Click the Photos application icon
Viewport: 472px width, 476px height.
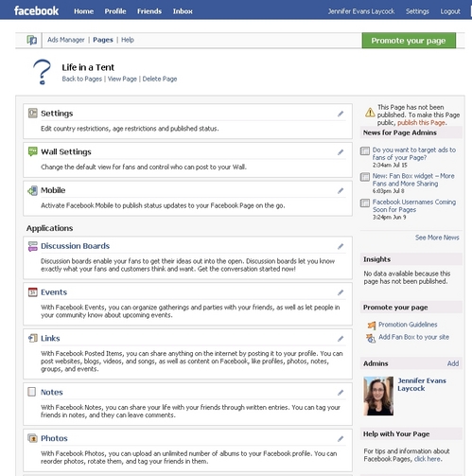pos(32,438)
